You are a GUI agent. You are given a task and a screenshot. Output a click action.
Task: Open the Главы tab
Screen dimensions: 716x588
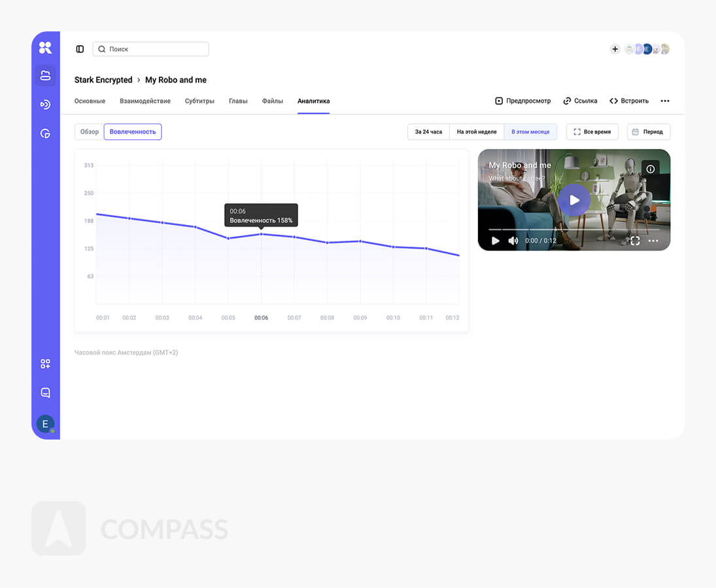(238, 101)
